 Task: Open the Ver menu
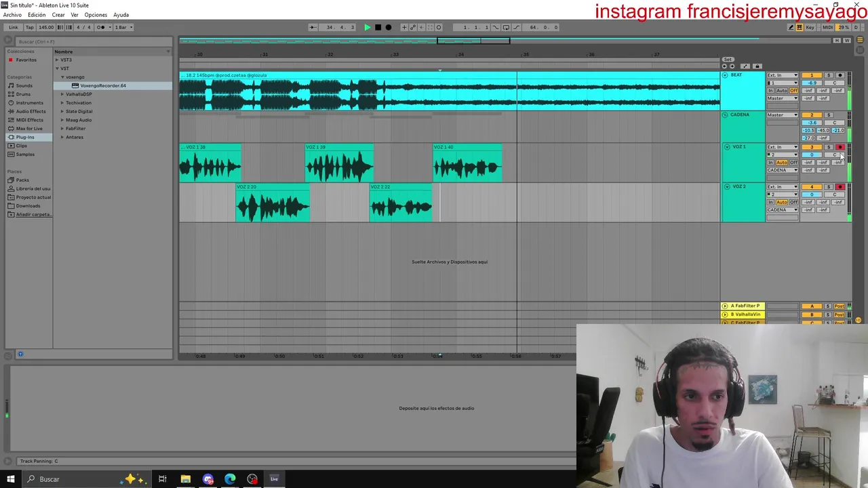[75, 15]
